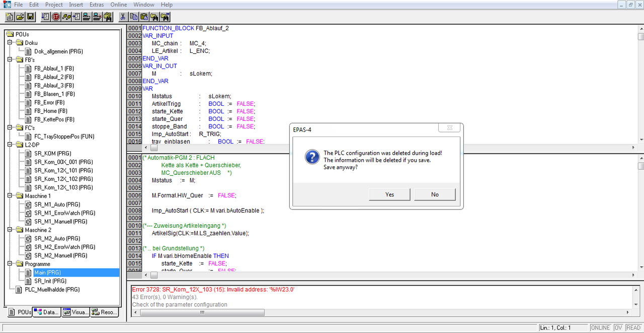Viewport: 644px width, 333px height.
Task: Select SR_Init (PRG) in the tree
Action: pyautogui.click(x=50, y=281)
